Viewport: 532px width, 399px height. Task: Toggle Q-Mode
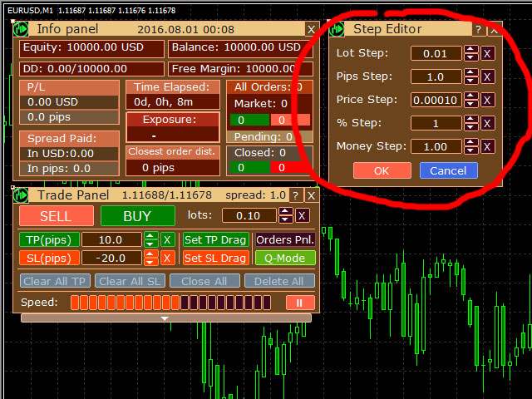coord(285,259)
